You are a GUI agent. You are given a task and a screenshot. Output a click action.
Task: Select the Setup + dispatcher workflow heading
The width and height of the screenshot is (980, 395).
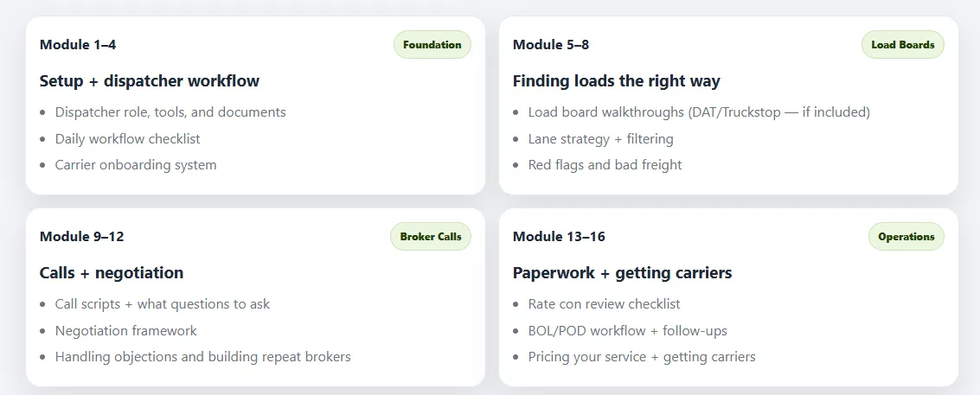pos(150,81)
